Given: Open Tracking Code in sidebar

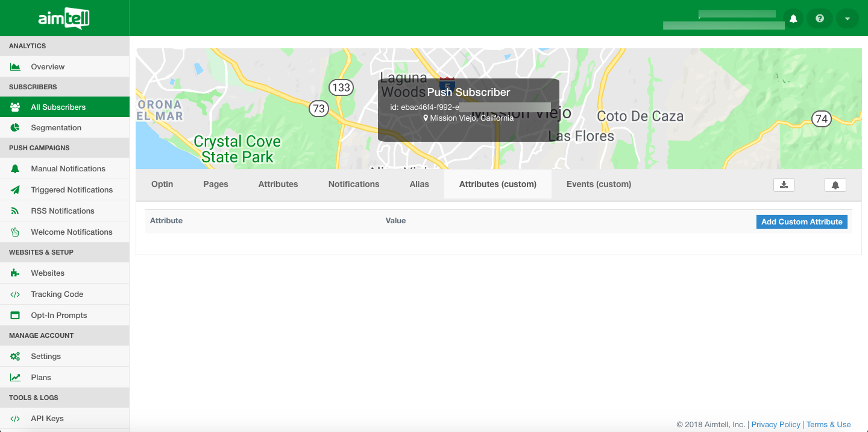Looking at the screenshot, I should coord(57,294).
